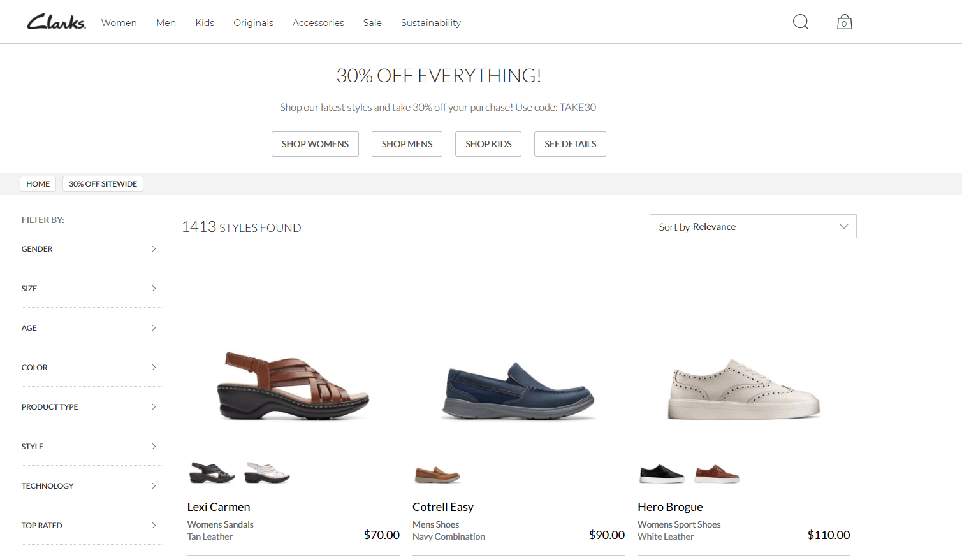The height and width of the screenshot is (560, 962).
Task: Open the Women menu
Action: tap(119, 23)
